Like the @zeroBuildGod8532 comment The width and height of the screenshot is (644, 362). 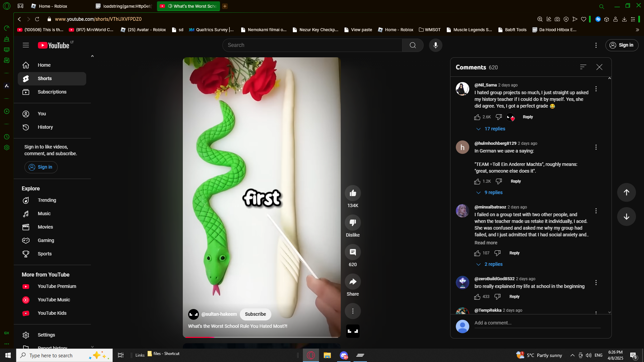(477, 297)
